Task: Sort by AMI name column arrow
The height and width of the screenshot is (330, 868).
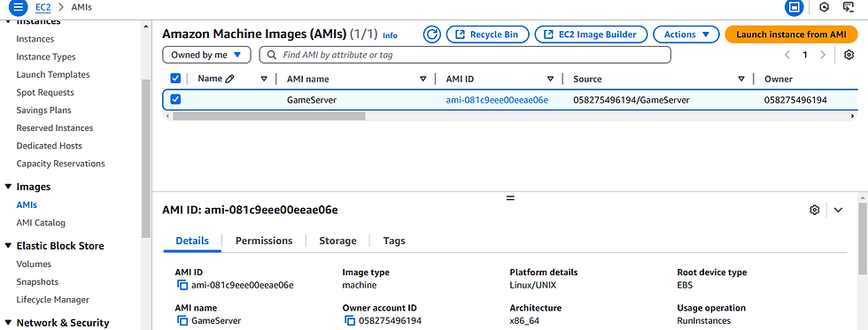Action: 423,79
